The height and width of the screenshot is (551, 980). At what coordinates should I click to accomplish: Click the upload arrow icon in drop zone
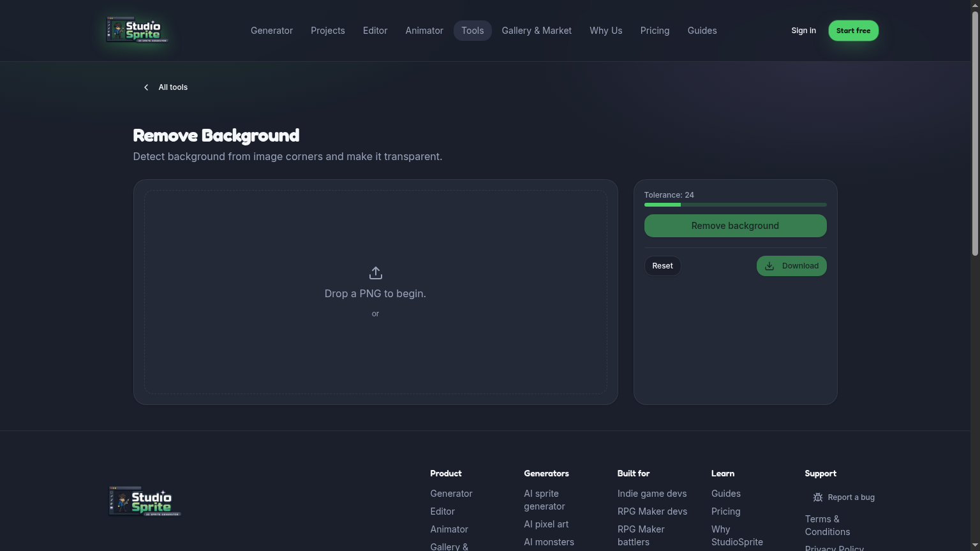375,273
